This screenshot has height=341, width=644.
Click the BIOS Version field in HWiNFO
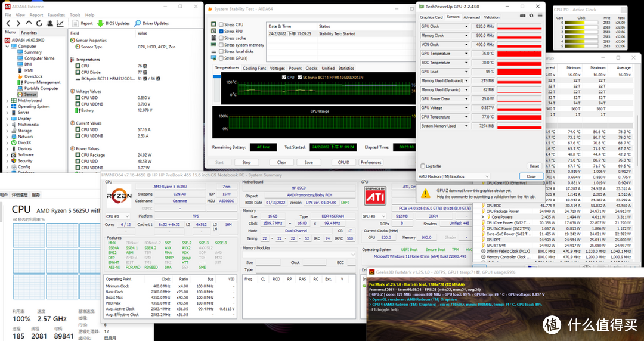pos(321,203)
